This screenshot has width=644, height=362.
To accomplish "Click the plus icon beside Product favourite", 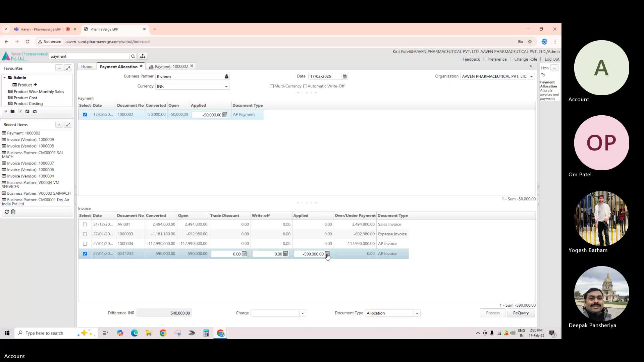I will coord(35,84).
